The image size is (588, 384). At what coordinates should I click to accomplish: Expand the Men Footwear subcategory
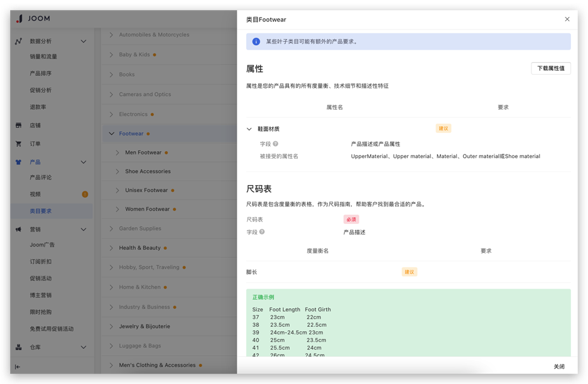pyautogui.click(x=118, y=152)
